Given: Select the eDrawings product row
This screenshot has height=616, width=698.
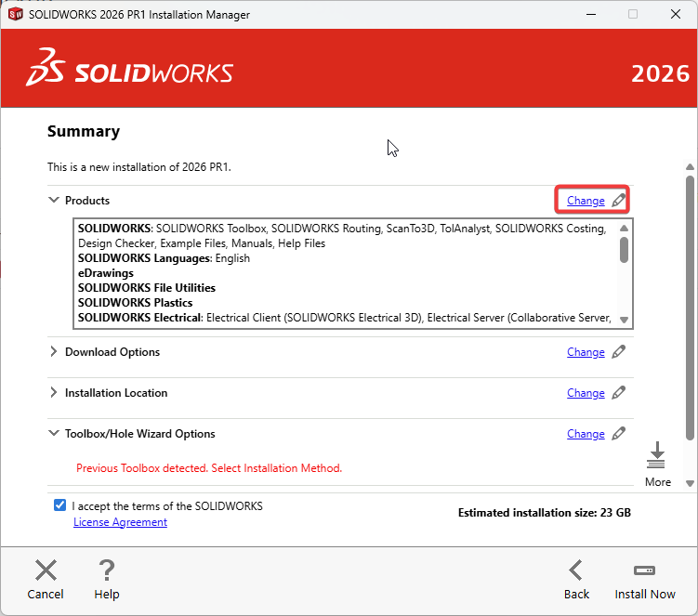Looking at the screenshot, I should [106, 273].
